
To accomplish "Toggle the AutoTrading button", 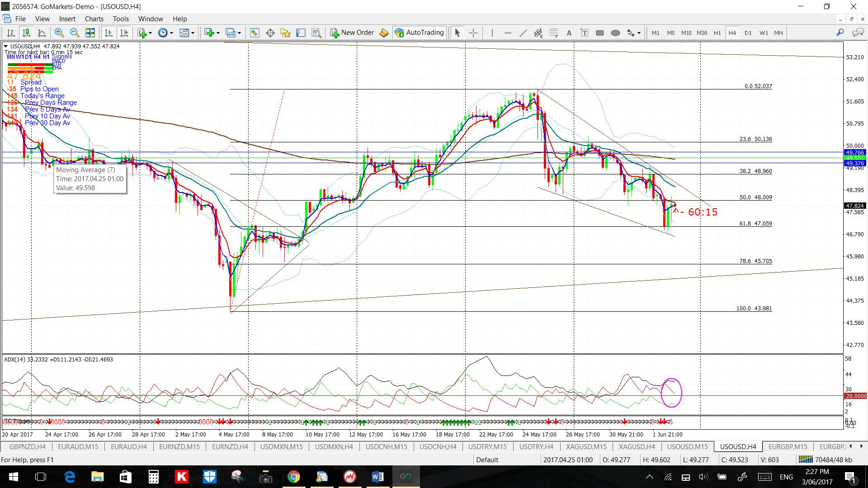I will (x=419, y=33).
